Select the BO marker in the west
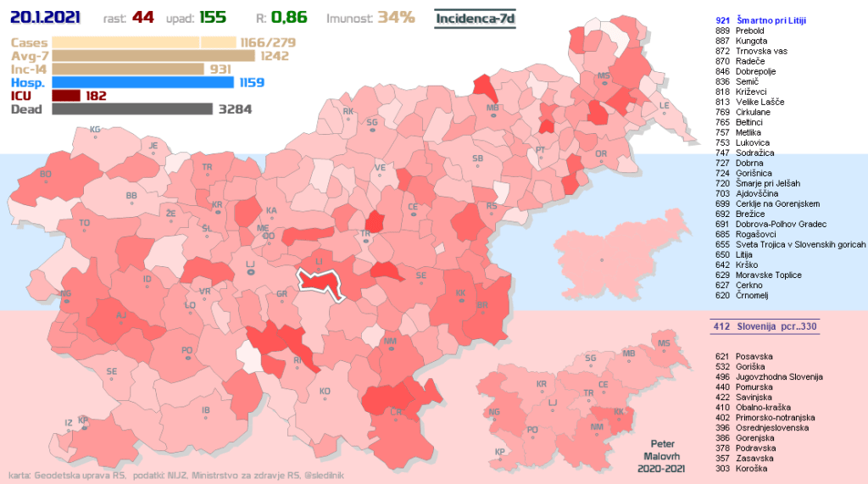The height and width of the screenshot is (484, 868). (46, 175)
